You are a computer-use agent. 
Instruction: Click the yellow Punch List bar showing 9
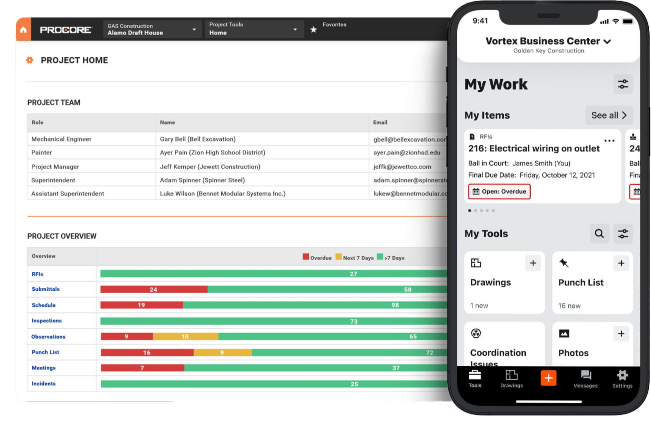click(x=223, y=352)
